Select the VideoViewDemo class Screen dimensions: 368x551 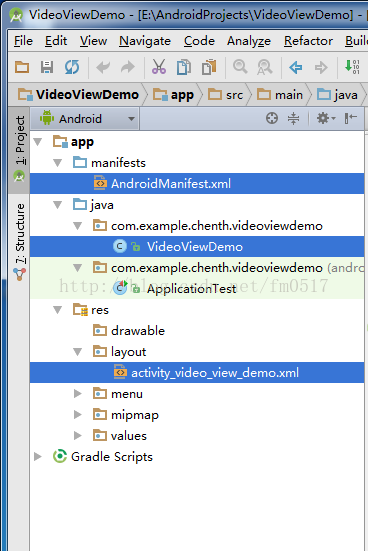pos(197,247)
